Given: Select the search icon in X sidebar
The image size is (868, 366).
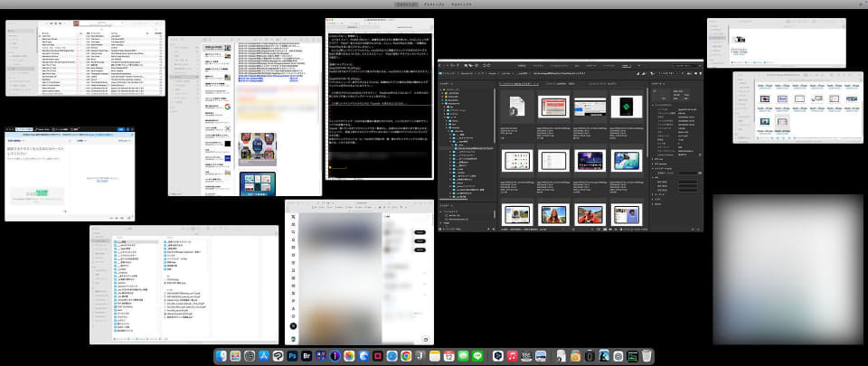Looking at the screenshot, I should click(x=293, y=232).
